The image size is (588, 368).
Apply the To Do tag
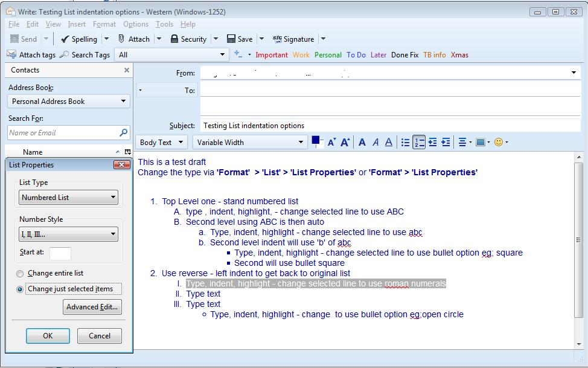click(356, 55)
